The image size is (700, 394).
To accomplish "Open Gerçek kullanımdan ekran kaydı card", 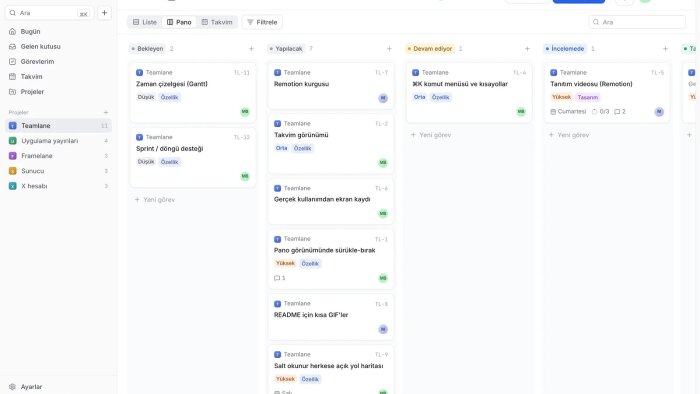I will click(x=331, y=201).
